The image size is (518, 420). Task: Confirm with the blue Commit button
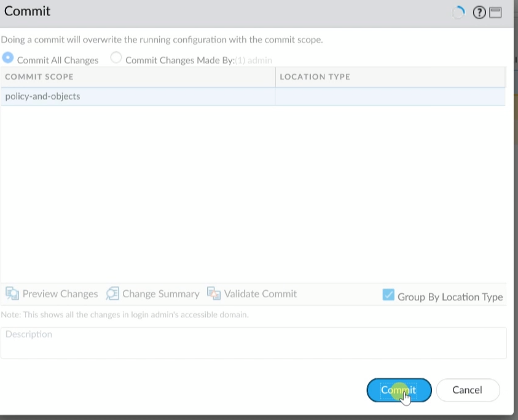pos(399,390)
